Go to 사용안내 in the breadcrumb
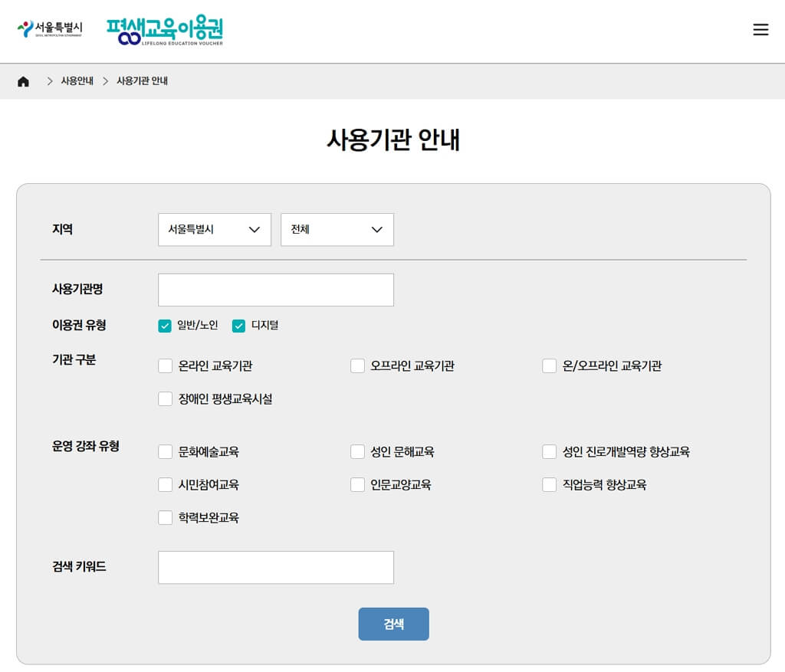Viewport: 785px width, 672px height. click(x=77, y=81)
